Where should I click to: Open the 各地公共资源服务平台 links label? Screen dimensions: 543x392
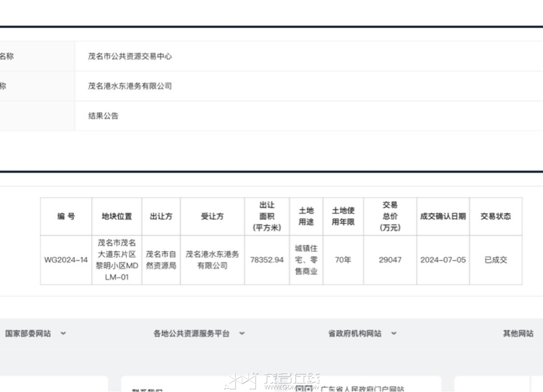(192, 334)
